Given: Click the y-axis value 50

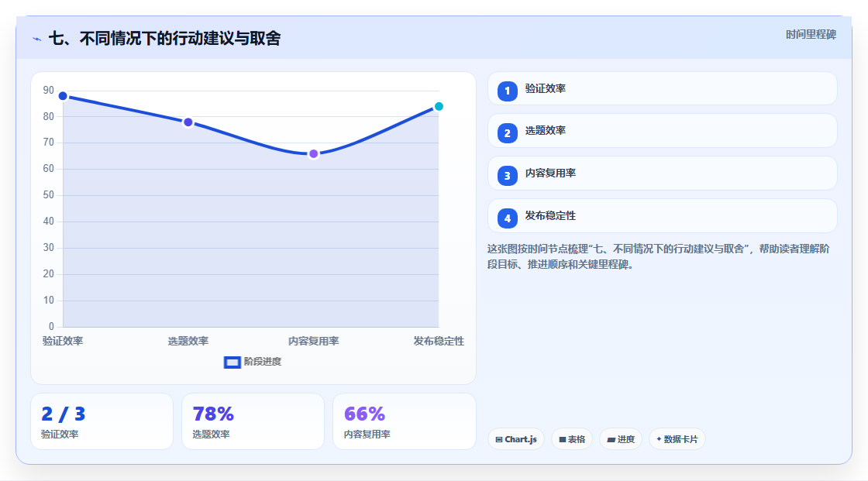Looking at the screenshot, I should [49, 195].
